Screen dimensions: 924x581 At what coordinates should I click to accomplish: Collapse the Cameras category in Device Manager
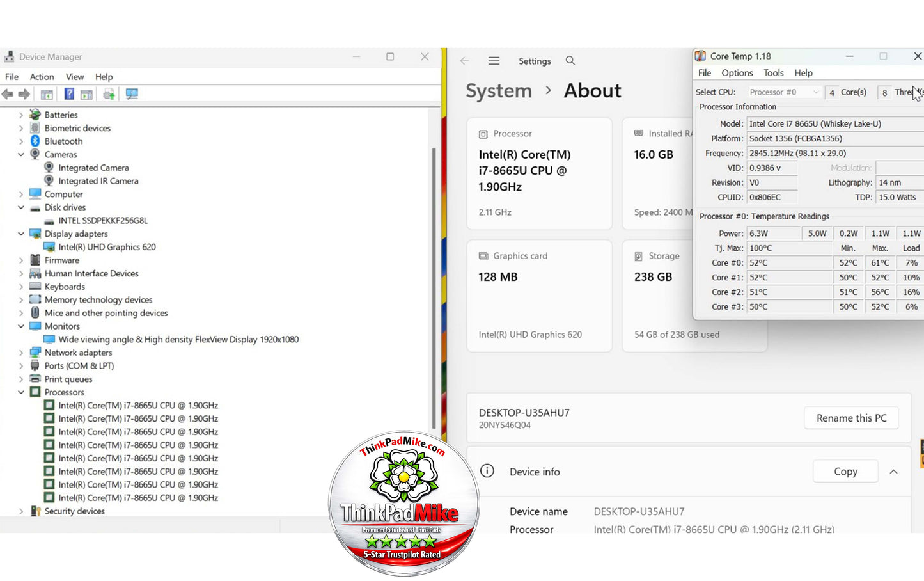click(x=21, y=154)
